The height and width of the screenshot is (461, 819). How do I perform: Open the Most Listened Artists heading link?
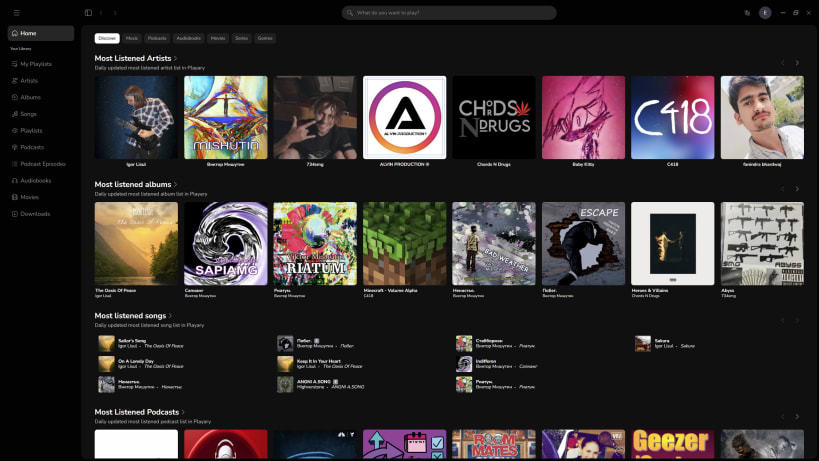coord(133,58)
